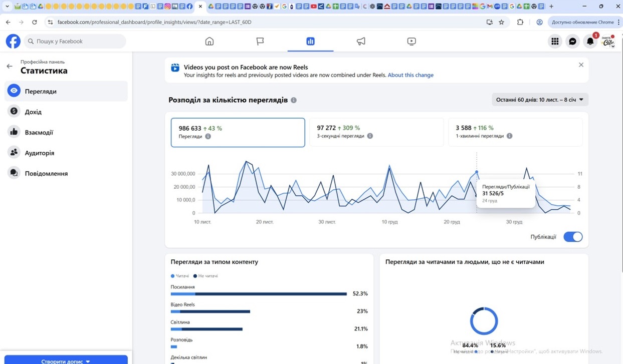Open the apps grid menu icon
Image resolution: width=623 pixels, height=364 pixels.
click(x=555, y=42)
